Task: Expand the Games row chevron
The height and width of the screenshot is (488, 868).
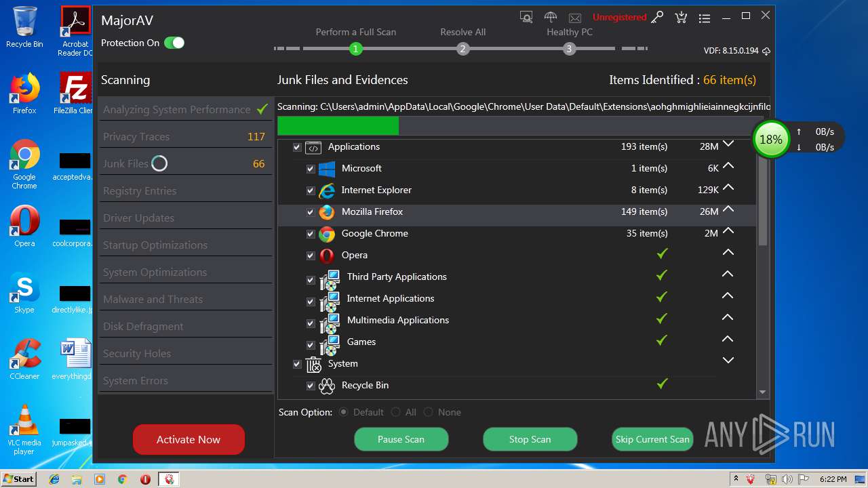Action: (x=728, y=339)
